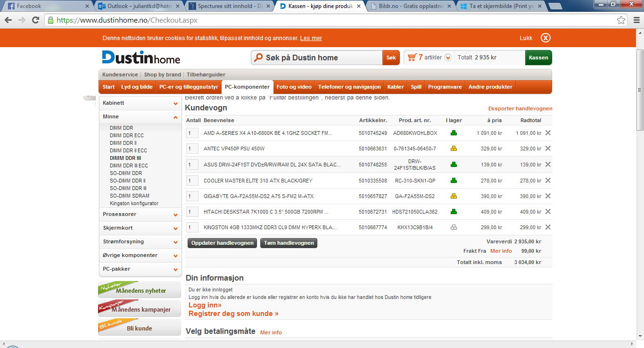This screenshot has width=644, height=348.
Task: Edit quantity field for AMD A-Series X4
Action: click(x=192, y=133)
